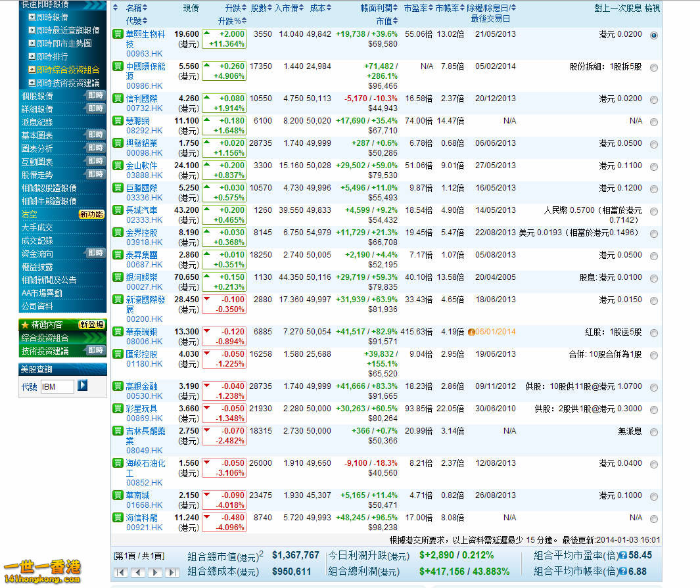The image size is (700, 588).
Task: Open the 銀河娛樂 stock name link
Action: pos(141,277)
